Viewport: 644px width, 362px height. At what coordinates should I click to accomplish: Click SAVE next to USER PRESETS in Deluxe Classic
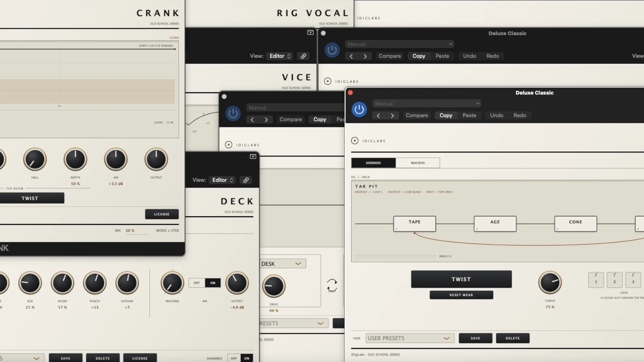point(475,338)
